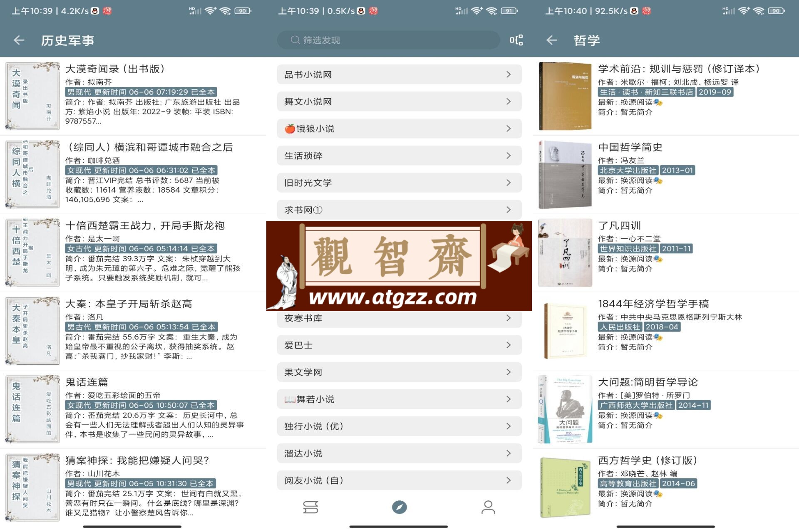The height and width of the screenshot is (532, 799).
Task: Click tag 广西师范大学出版社
Action: tap(636, 405)
